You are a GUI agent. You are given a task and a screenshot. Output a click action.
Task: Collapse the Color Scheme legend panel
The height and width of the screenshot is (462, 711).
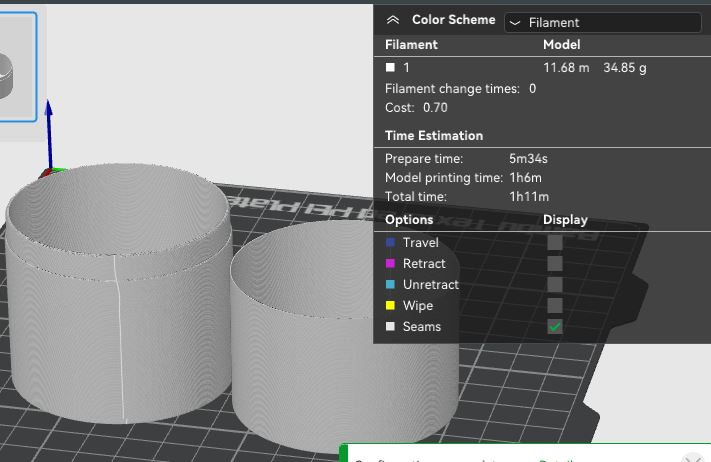point(393,20)
